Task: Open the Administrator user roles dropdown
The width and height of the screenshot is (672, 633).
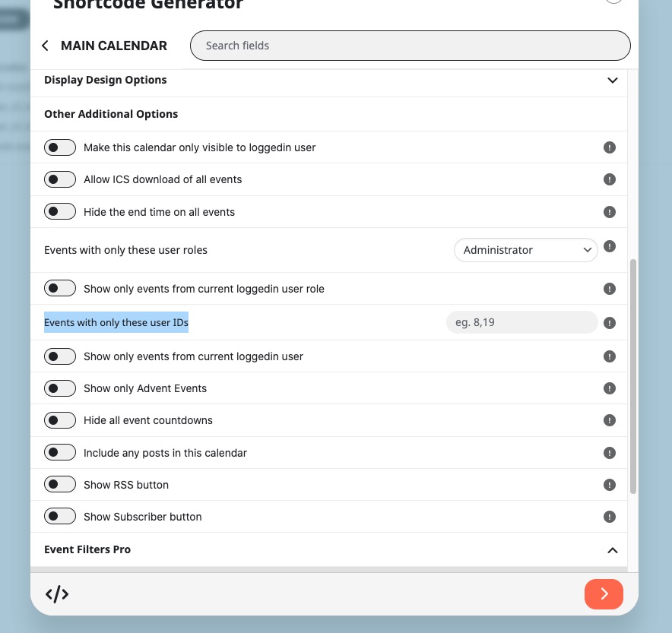Action: pyautogui.click(x=526, y=250)
